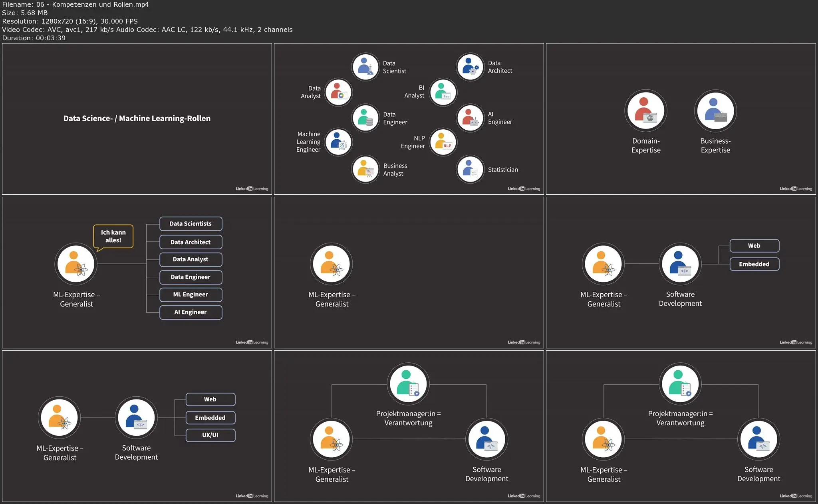The image size is (818, 504).
Task: Click the "Ich kann alles!" speech bubble
Action: (113, 236)
